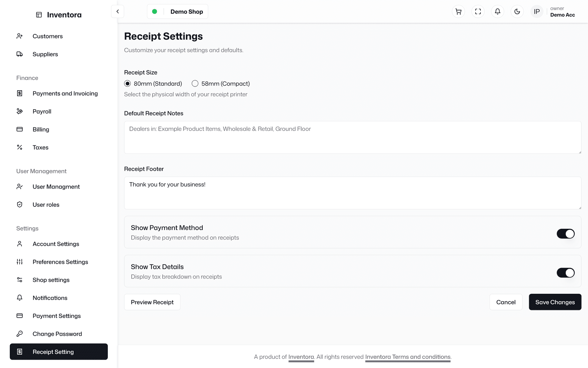The width and height of the screenshot is (588, 368).
Task: Turn off Show Tax Details switch
Action: point(566,273)
